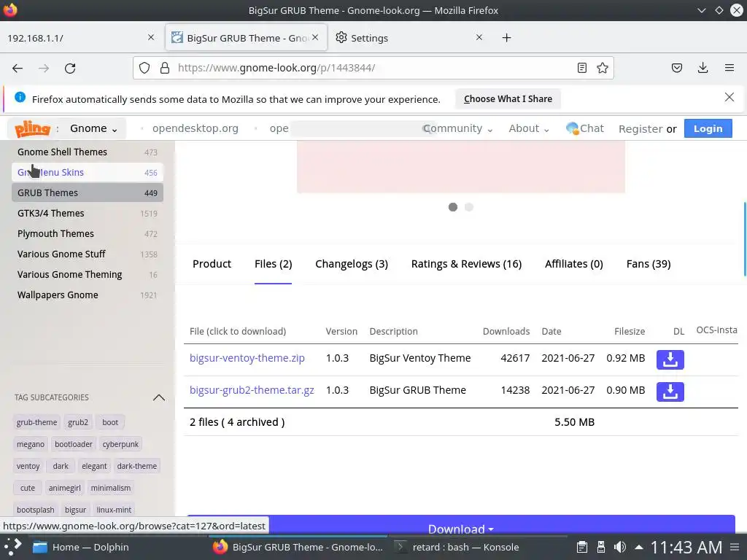
Task: Open the GRUB Themes category
Action: pos(88,192)
